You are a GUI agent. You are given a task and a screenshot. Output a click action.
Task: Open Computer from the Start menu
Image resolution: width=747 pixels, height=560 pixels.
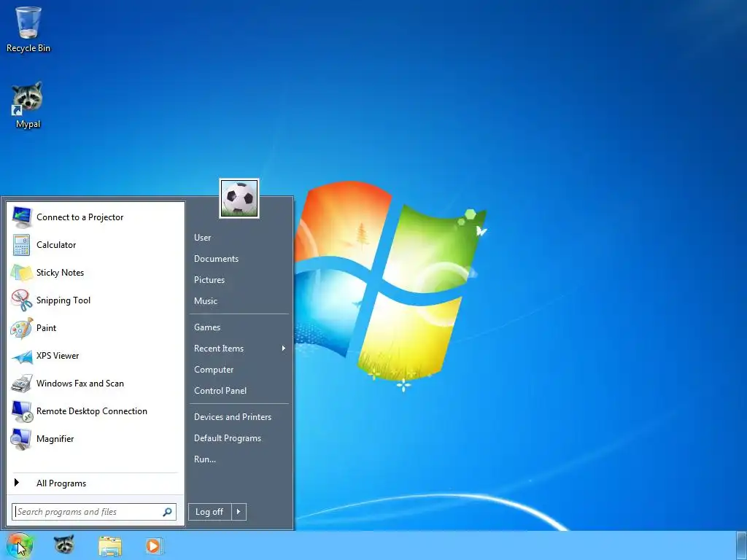pos(214,370)
